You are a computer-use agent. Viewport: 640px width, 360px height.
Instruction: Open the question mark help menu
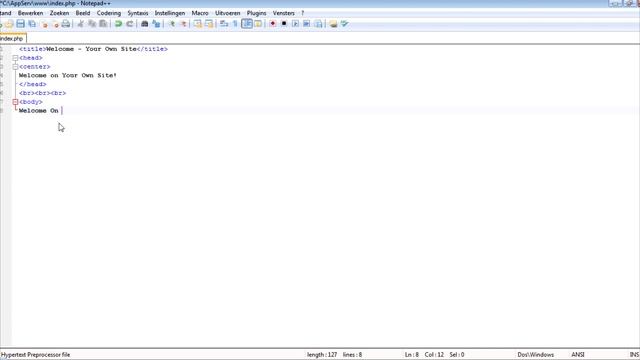(302, 13)
